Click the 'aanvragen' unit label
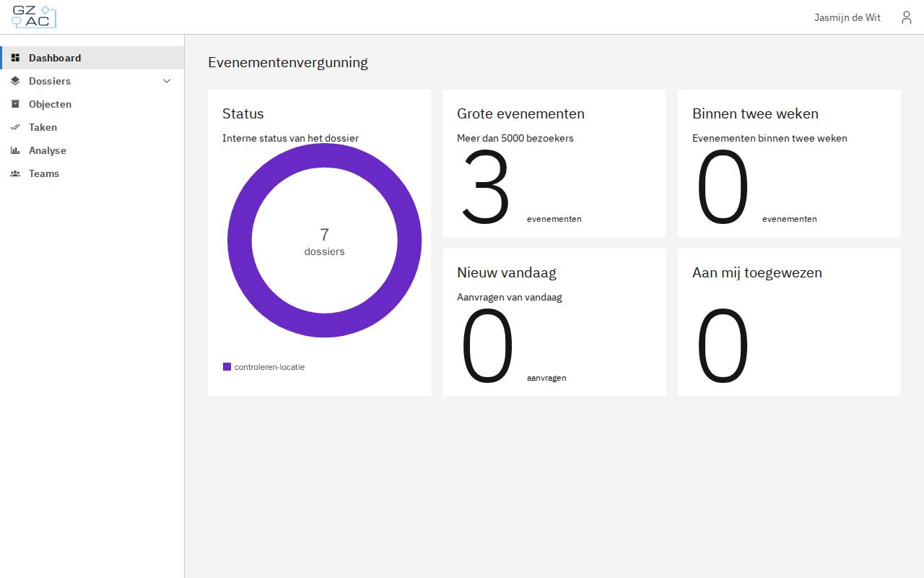The height and width of the screenshot is (578, 924). 546,378
